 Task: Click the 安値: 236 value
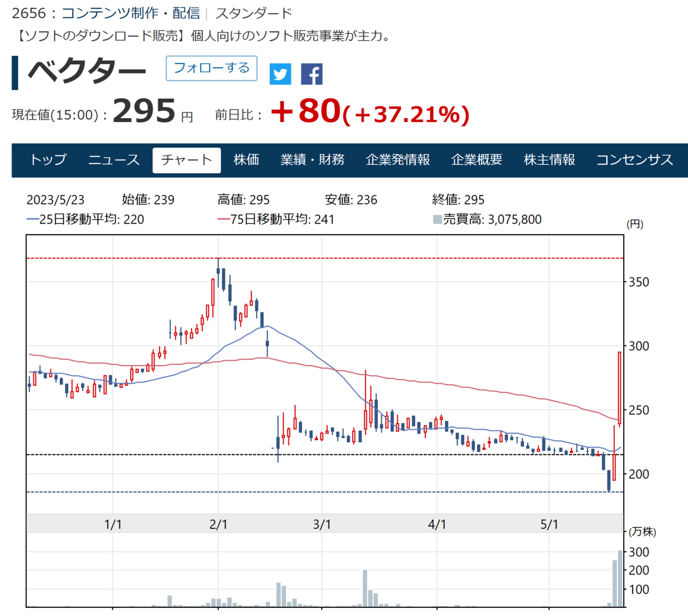[351, 200]
